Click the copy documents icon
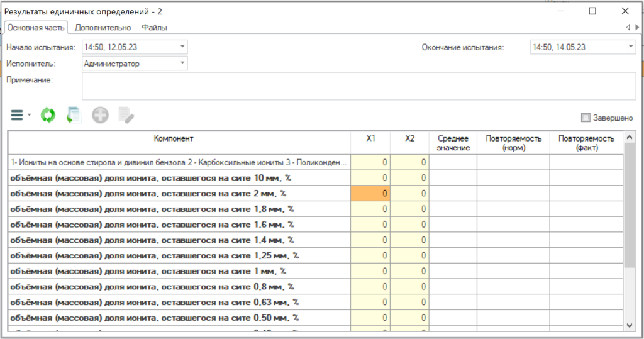The image size is (644, 339). point(74,116)
